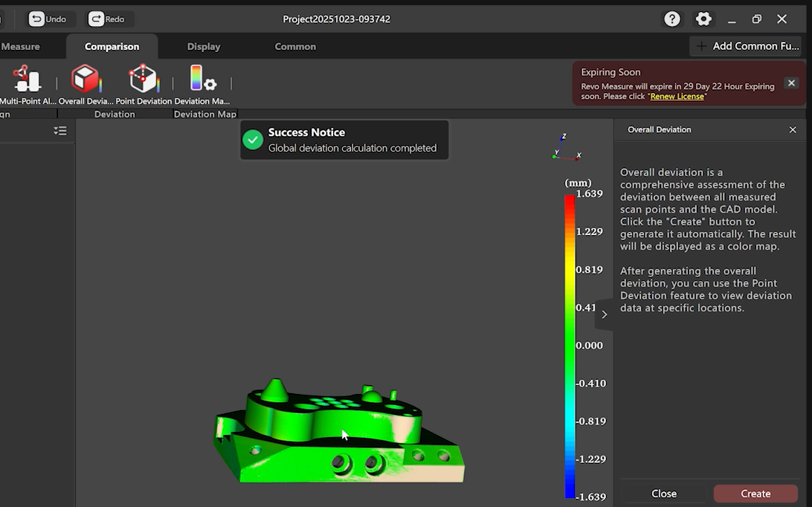Select the Point Deviation tool icon

[144, 80]
